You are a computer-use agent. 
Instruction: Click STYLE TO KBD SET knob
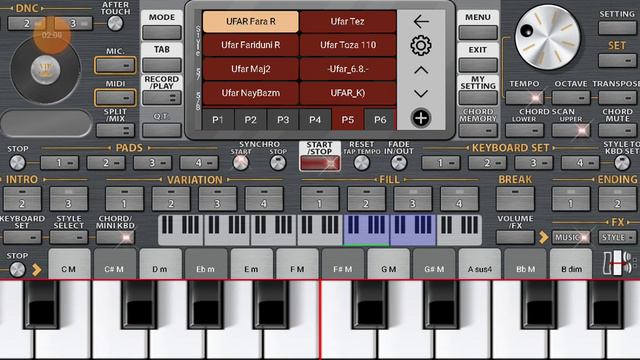coord(622,163)
